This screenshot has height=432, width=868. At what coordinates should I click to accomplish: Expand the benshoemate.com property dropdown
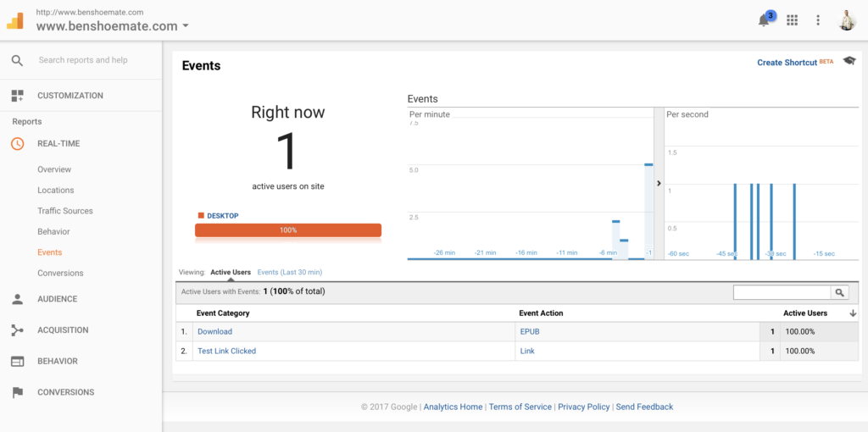[x=186, y=26]
